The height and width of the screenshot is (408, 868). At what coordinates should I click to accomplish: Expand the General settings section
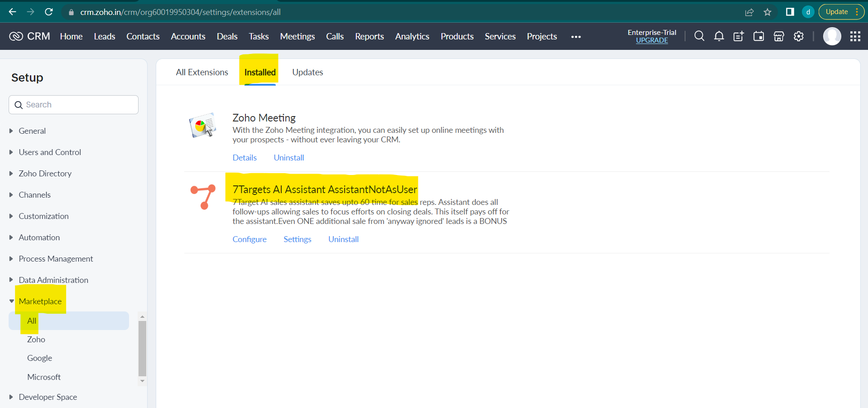click(32, 131)
